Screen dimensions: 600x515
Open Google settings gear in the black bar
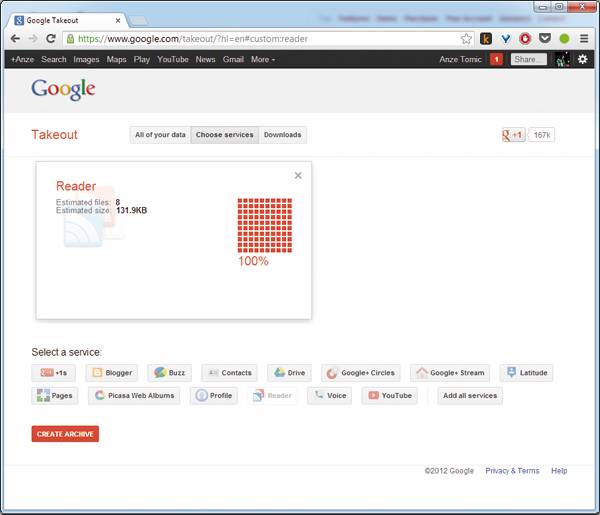click(x=582, y=59)
